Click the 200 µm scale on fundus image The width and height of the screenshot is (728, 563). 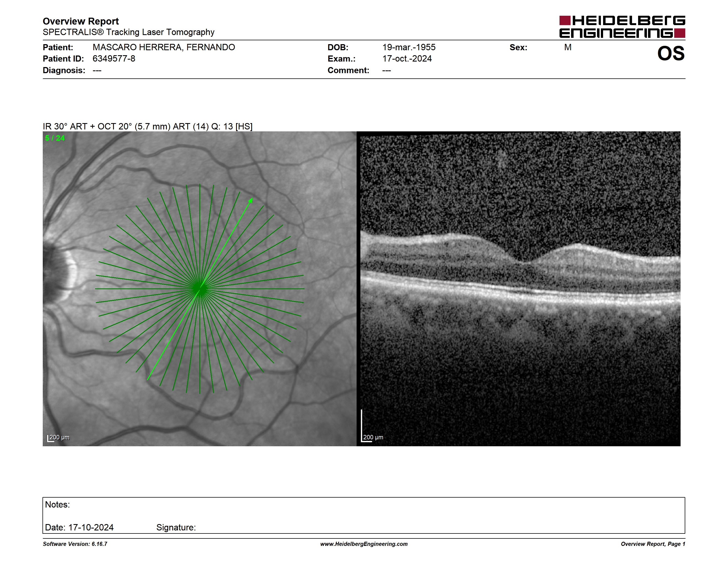tap(59, 438)
